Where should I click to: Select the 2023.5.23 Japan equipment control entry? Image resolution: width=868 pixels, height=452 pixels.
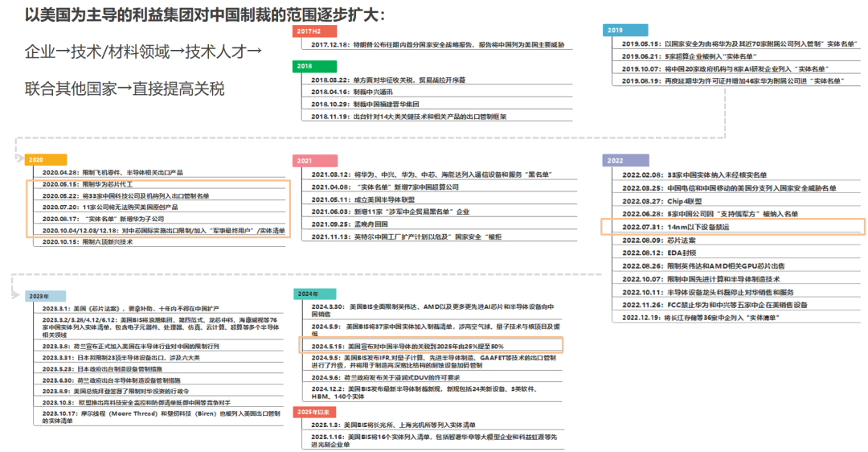click(102, 369)
